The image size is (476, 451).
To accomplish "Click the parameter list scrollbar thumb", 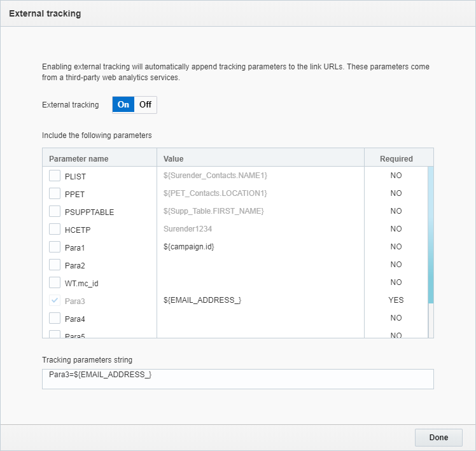I will (431, 234).
